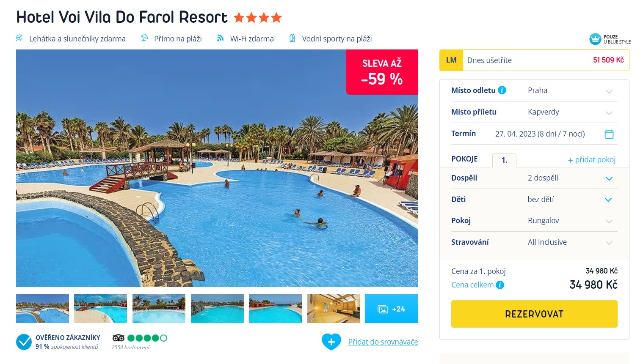Expand the Děti dropdown

534,200
